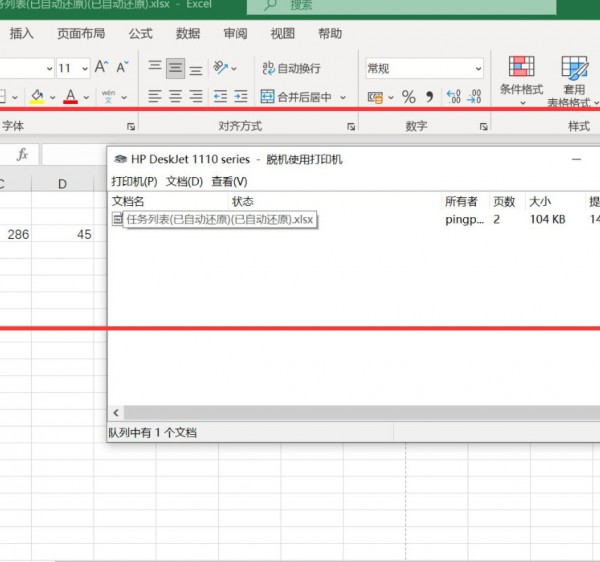The width and height of the screenshot is (600, 562).
Task: Expand the accounting format dropdown arrow
Action: 391,98
